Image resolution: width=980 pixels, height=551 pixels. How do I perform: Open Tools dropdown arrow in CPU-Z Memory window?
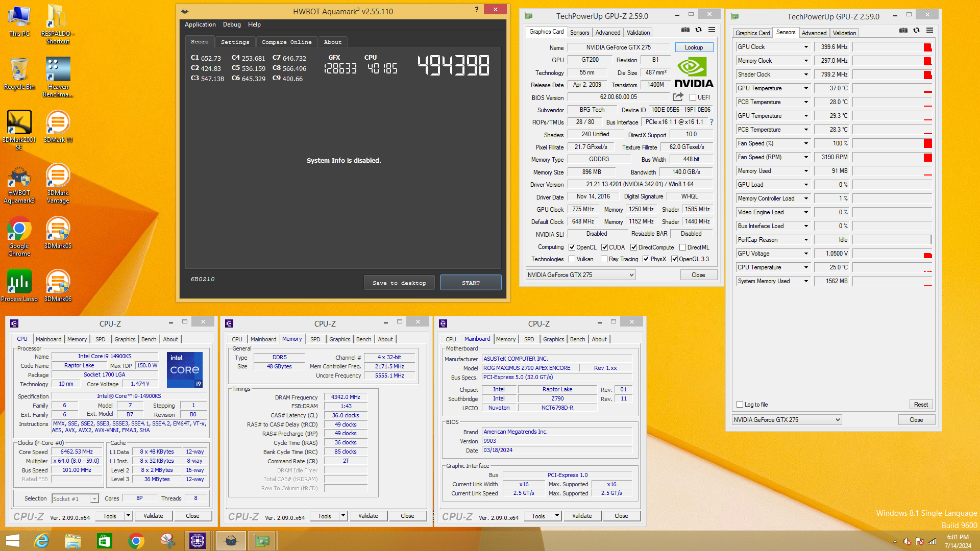(343, 516)
